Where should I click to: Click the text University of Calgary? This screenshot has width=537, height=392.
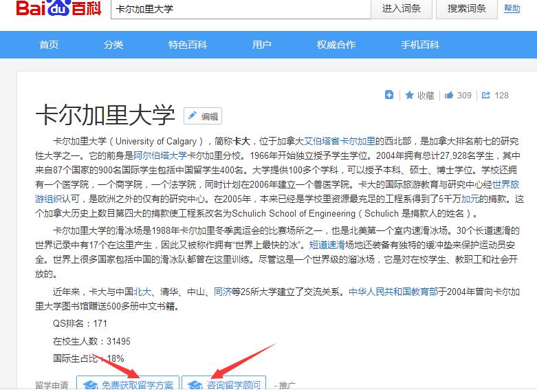[x=156, y=141]
